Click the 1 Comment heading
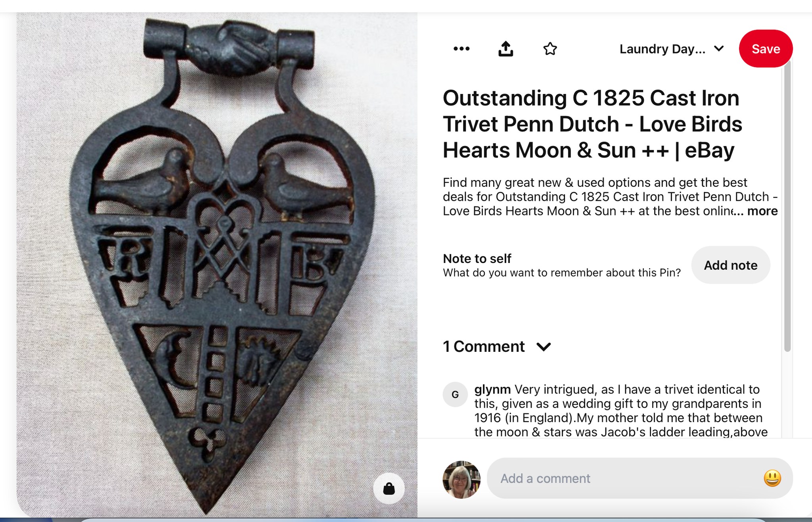Viewport: 812px width, 522px height. (484, 347)
